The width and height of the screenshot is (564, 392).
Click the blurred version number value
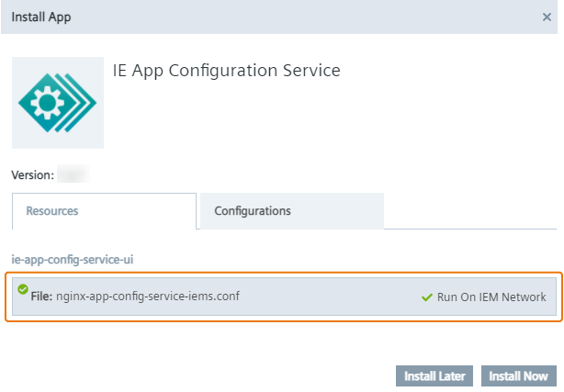[x=73, y=174]
